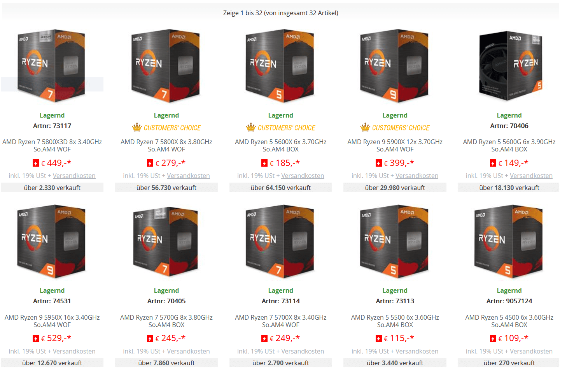Open AMD Ryzen 5 5500 6x 3.60GHz title
This screenshot has width=588, height=373.
[395, 321]
